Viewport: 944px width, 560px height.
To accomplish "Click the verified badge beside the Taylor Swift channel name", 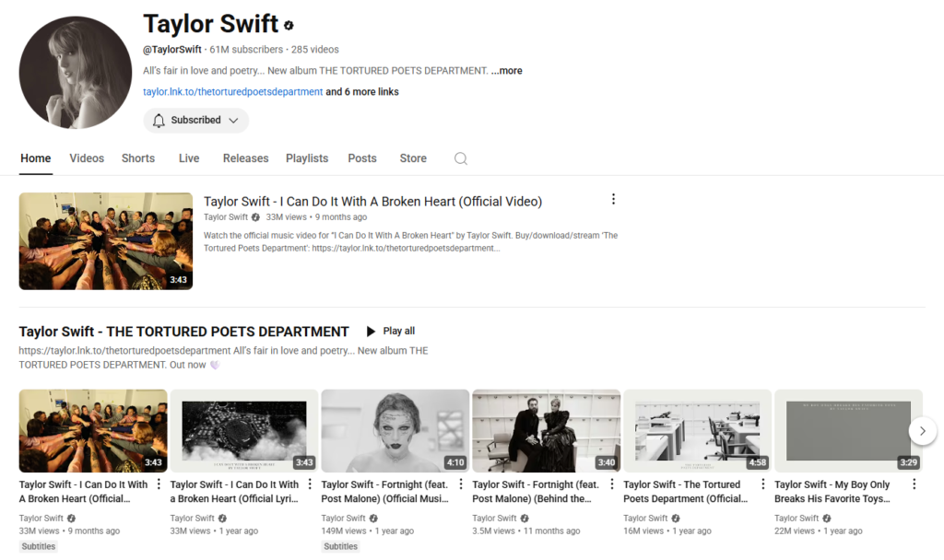I will [289, 25].
